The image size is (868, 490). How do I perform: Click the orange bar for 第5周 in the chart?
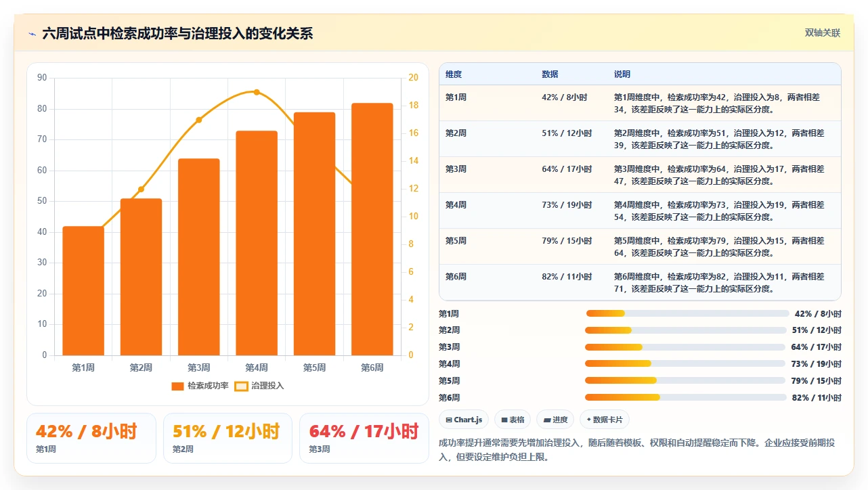[314, 233]
